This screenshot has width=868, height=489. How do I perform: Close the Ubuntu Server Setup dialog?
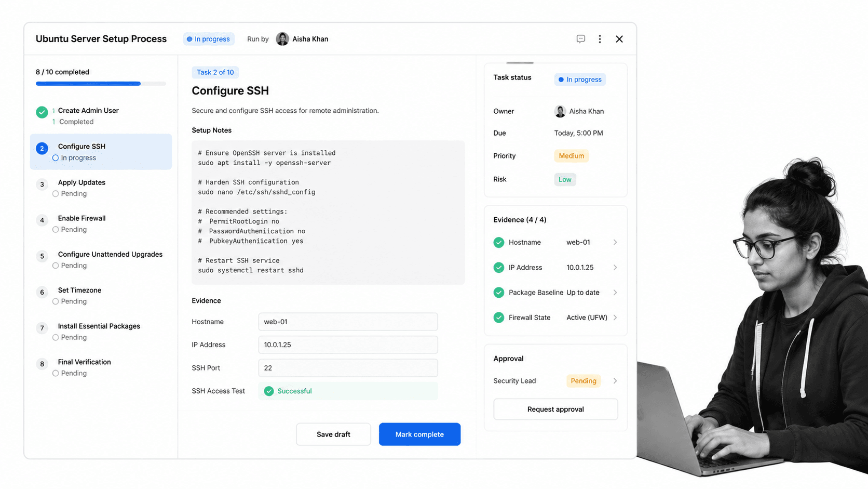click(619, 39)
